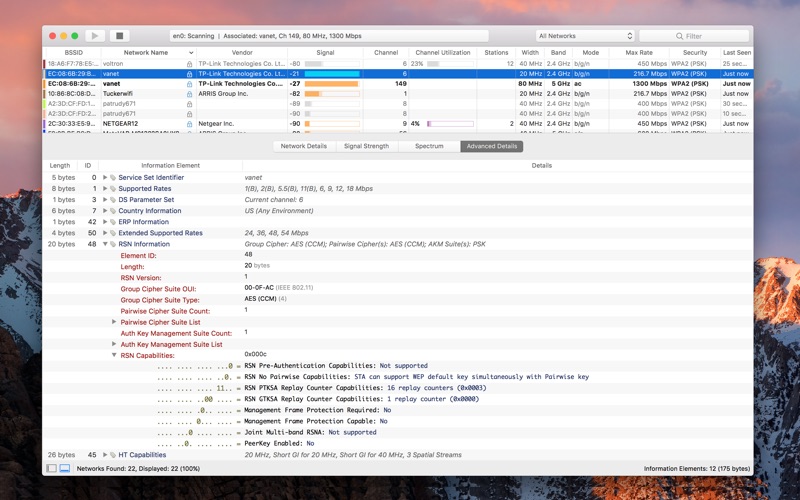Image resolution: width=800 pixels, height=500 pixels.
Task: Expand Auth Key Management Suite List
Action: point(114,344)
